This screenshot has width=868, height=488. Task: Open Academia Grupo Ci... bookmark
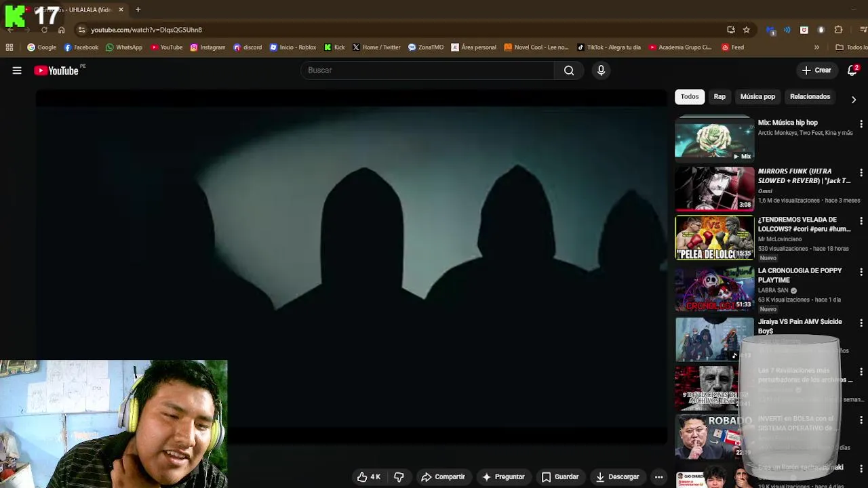[x=679, y=47]
